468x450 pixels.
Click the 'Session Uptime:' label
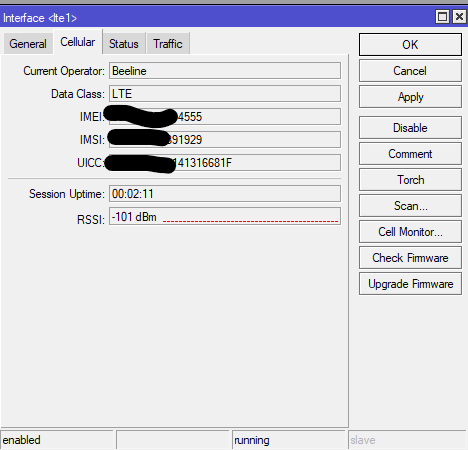click(67, 194)
